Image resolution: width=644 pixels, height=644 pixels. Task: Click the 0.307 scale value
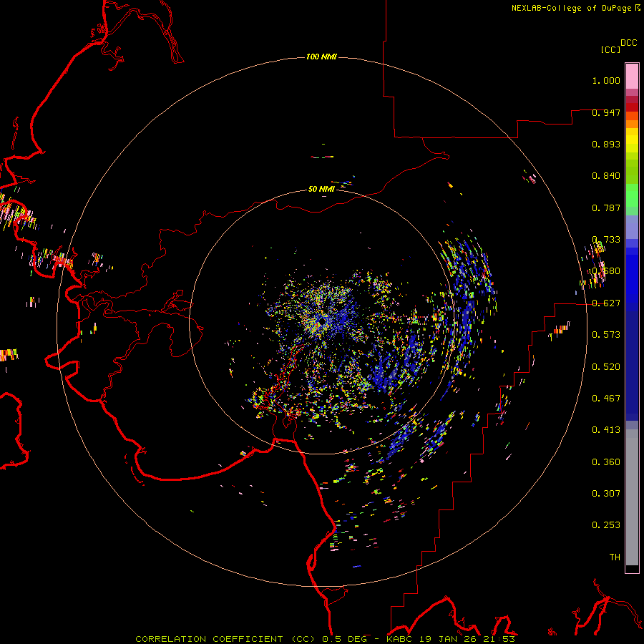[606, 494]
